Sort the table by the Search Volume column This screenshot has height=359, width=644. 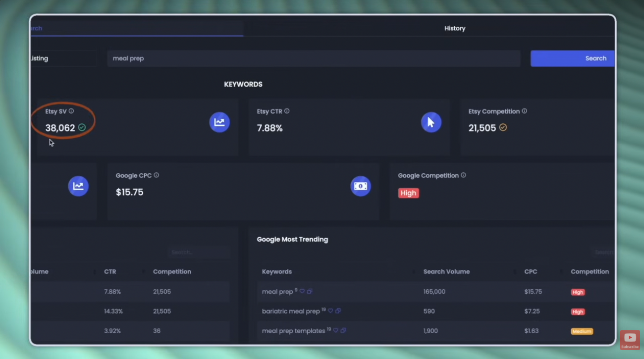[x=446, y=271]
